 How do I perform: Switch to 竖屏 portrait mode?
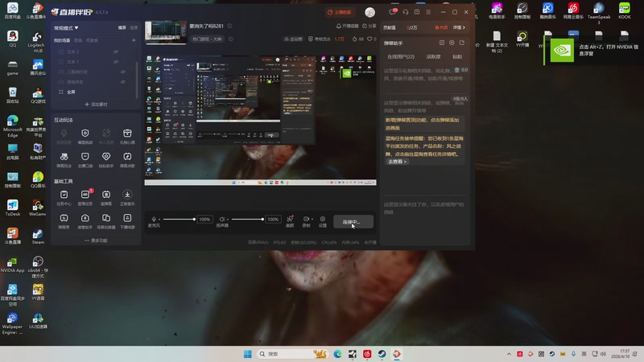pos(134,28)
